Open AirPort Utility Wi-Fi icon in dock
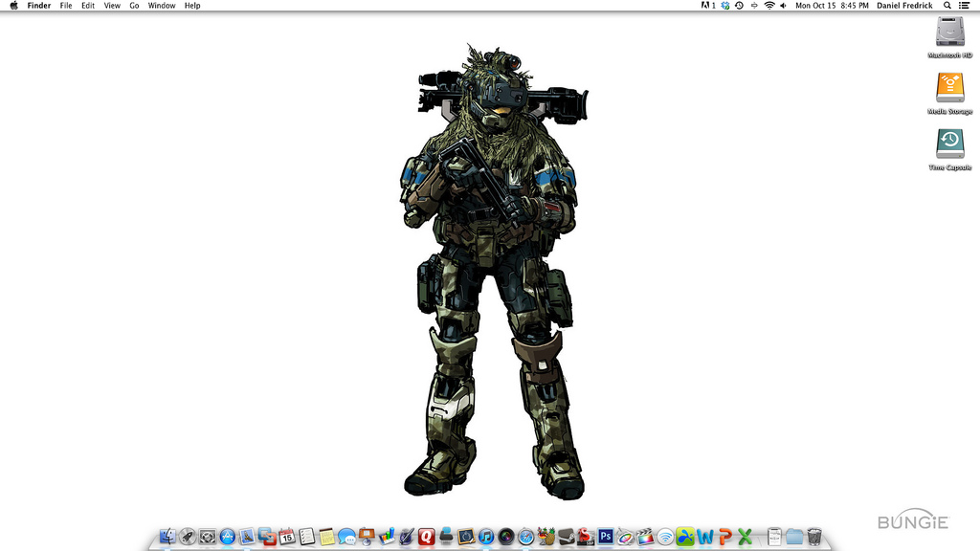Viewport: 980px width, 551px height. coord(666,536)
